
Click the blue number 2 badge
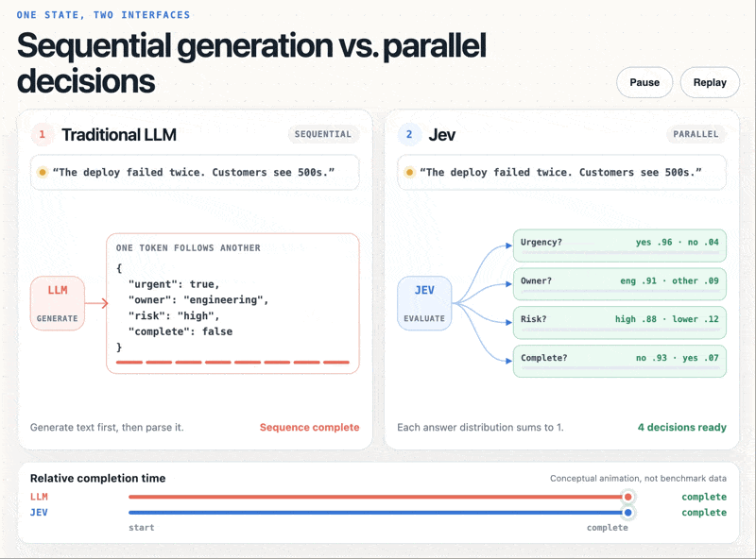pyautogui.click(x=409, y=134)
